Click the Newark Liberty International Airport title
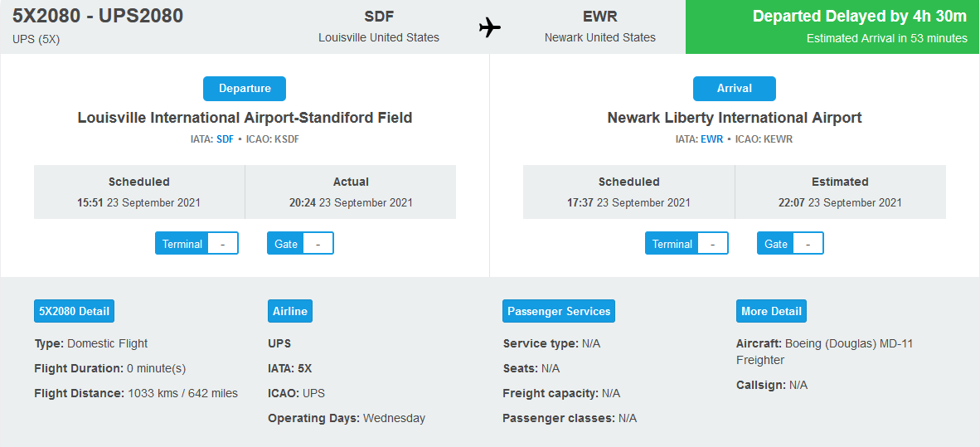This screenshot has height=447, width=980. click(735, 118)
